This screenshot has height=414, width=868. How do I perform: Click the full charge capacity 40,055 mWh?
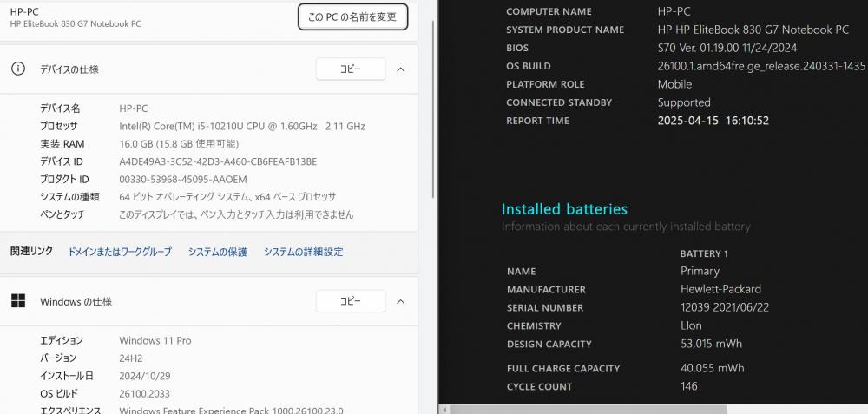tap(713, 368)
